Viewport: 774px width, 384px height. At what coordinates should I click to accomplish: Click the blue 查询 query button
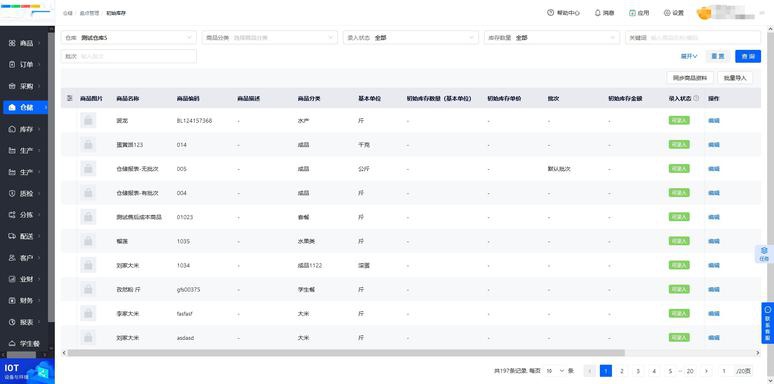tap(748, 56)
